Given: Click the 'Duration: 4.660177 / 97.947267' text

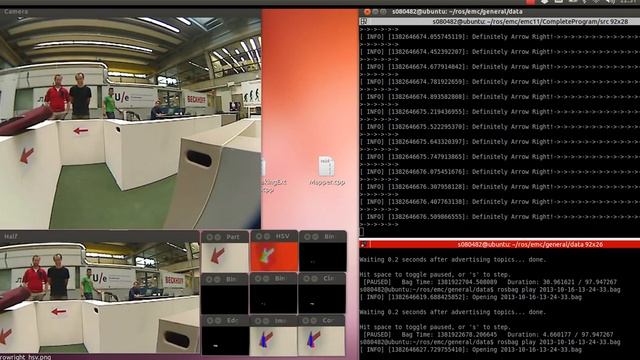Looking at the screenshot, I should tap(560, 334).
